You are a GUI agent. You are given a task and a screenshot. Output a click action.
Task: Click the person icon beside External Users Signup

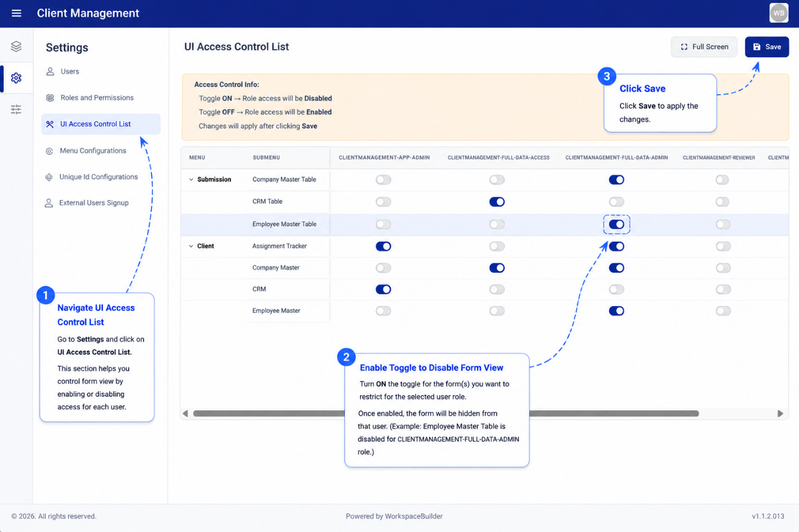(49, 203)
